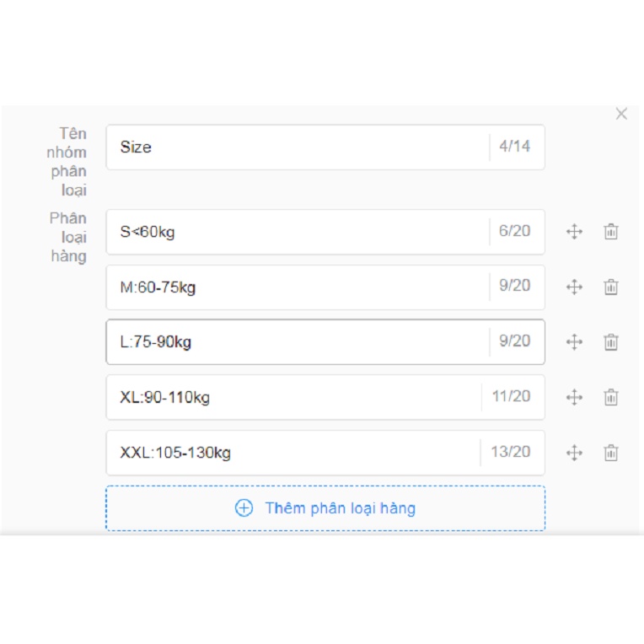Edit the S<60kg classification field

295,232
